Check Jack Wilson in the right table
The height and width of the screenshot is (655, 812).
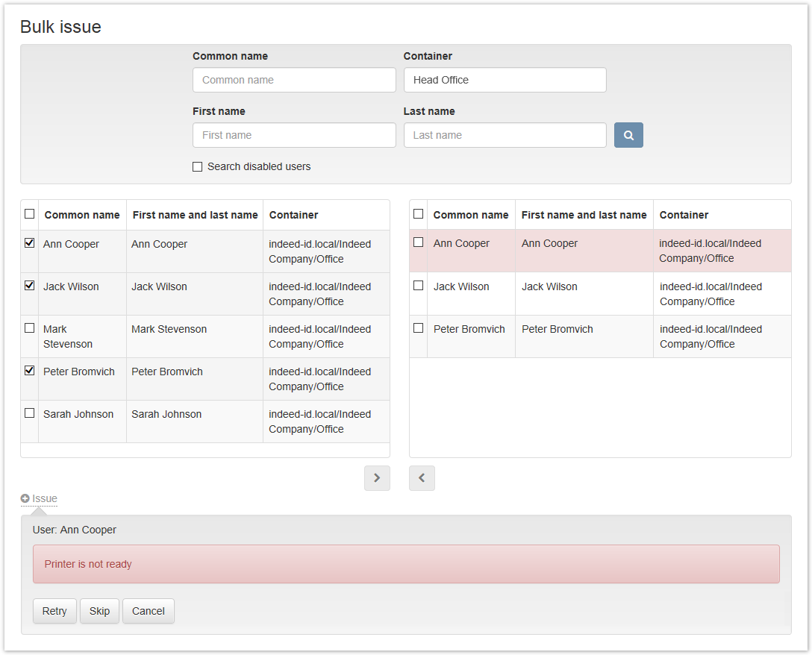tap(419, 286)
